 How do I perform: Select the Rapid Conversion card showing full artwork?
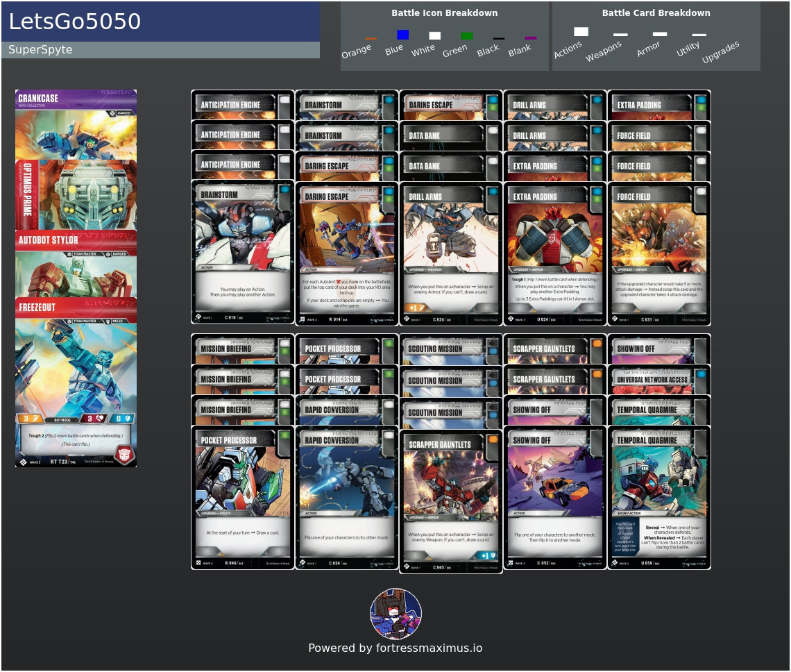(346, 498)
